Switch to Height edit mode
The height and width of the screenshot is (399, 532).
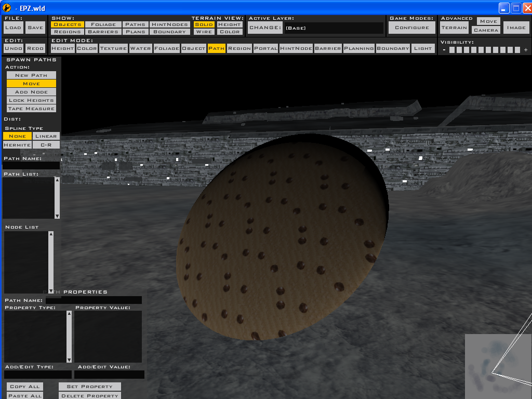(x=63, y=48)
